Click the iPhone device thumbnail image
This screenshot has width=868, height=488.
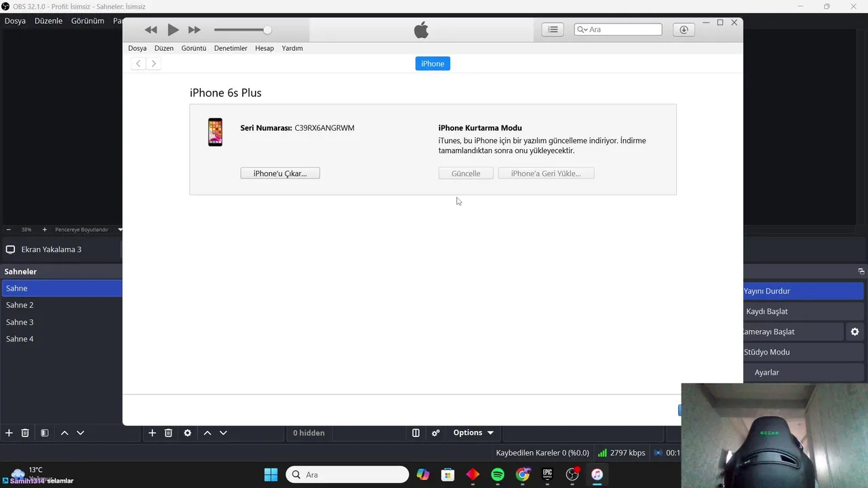click(215, 132)
